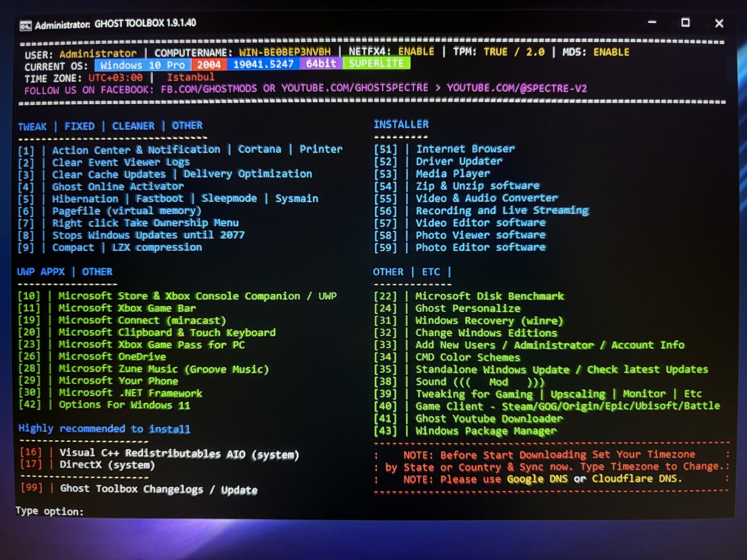The width and height of the screenshot is (747, 560).
Task: Select 'Windows Package Manager' line
Action: 486,431
